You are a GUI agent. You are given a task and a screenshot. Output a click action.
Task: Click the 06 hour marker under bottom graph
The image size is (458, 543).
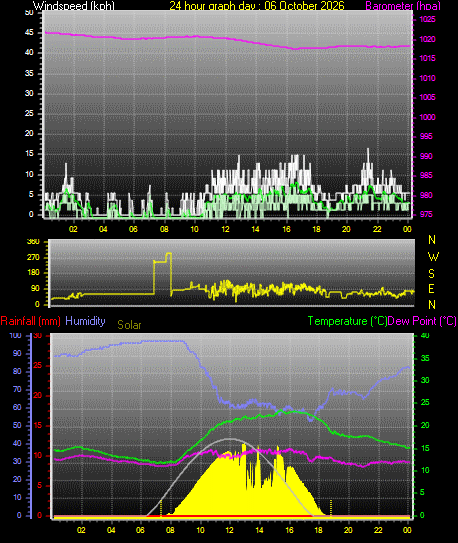(x=140, y=530)
